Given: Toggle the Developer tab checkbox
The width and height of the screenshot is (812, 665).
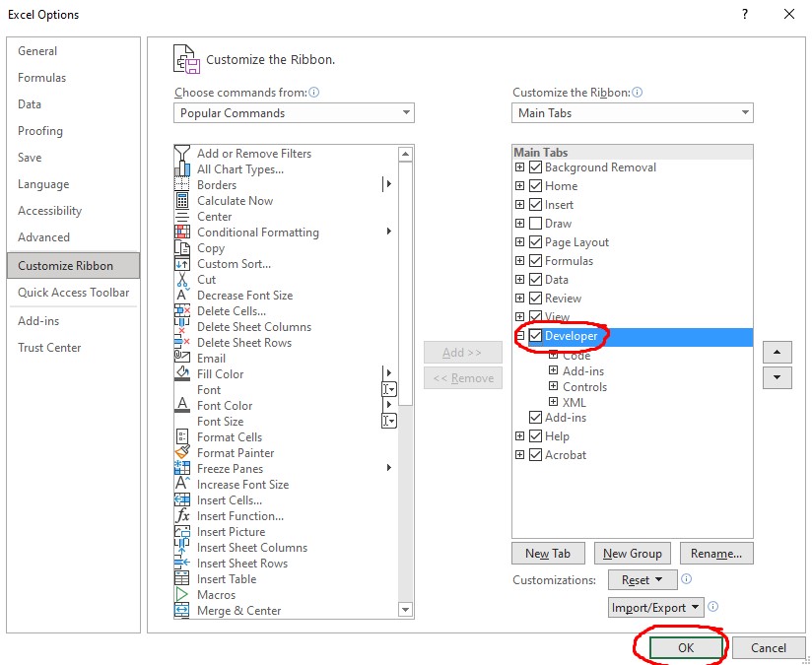Looking at the screenshot, I should click(x=535, y=336).
